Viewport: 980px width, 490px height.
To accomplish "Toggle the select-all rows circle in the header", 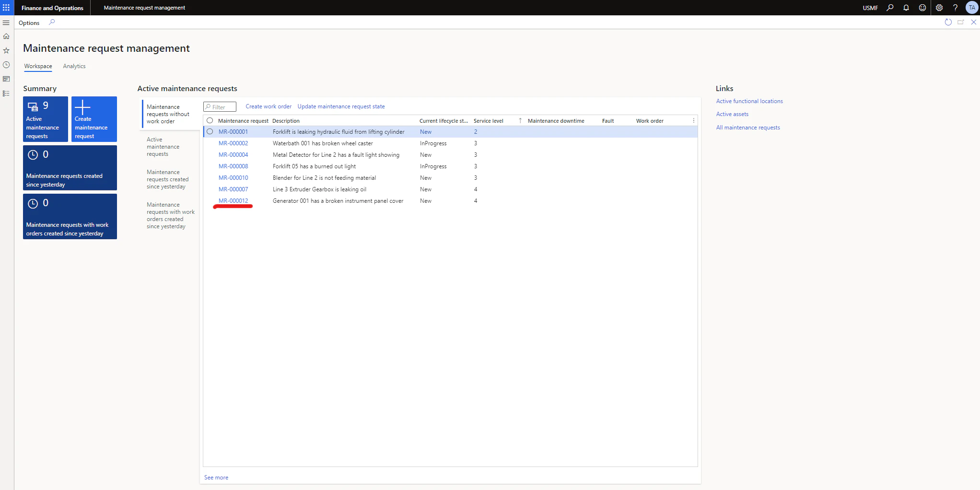I will click(210, 120).
